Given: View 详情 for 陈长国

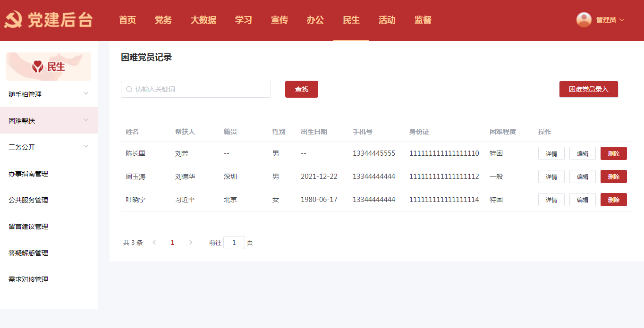Looking at the screenshot, I should click(551, 154).
